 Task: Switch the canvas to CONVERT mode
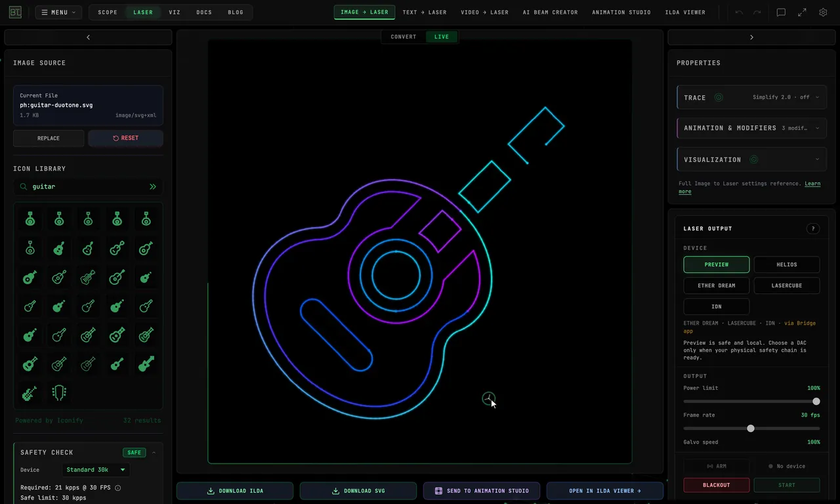click(x=404, y=37)
